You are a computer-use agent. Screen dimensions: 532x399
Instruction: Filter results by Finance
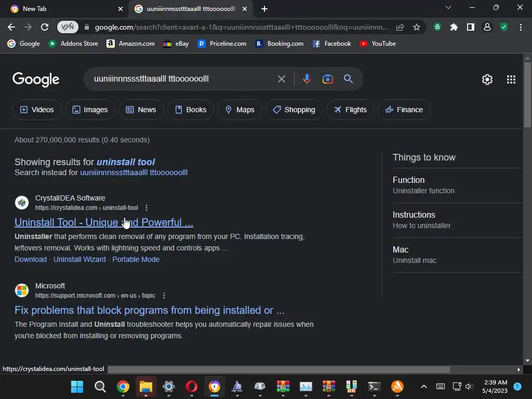(x=404, y=110)
